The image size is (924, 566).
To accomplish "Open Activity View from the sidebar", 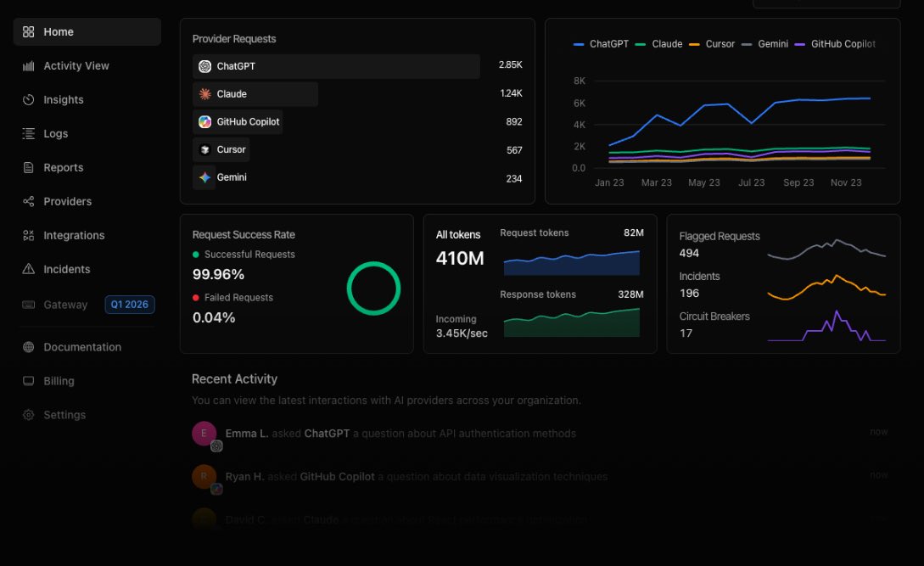I will pyautogui.click(x=87, y=66).
